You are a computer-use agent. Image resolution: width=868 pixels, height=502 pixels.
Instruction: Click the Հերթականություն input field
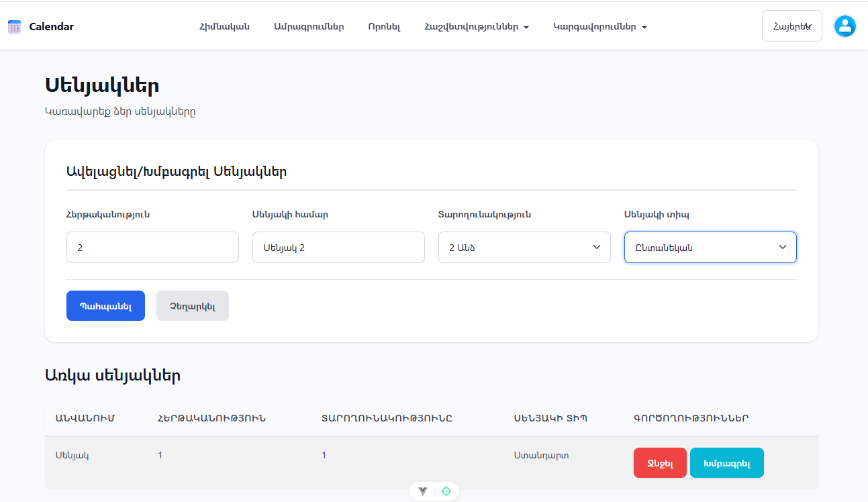coord(152,248)
